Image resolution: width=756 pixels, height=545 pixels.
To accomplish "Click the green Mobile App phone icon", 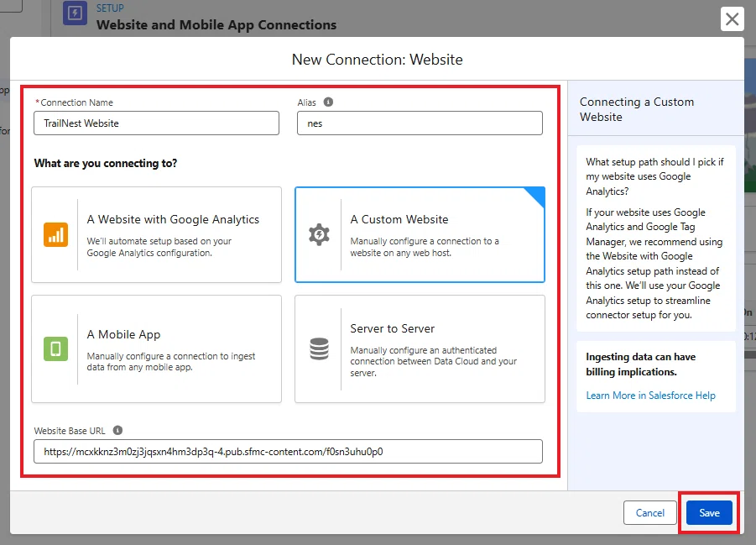I will point(56,348).
